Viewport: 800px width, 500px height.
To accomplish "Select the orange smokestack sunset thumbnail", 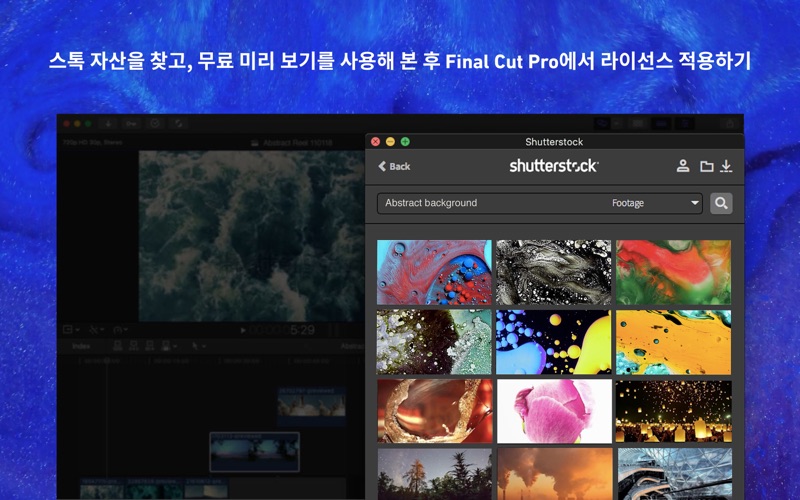I will click(x=555, y=474).
